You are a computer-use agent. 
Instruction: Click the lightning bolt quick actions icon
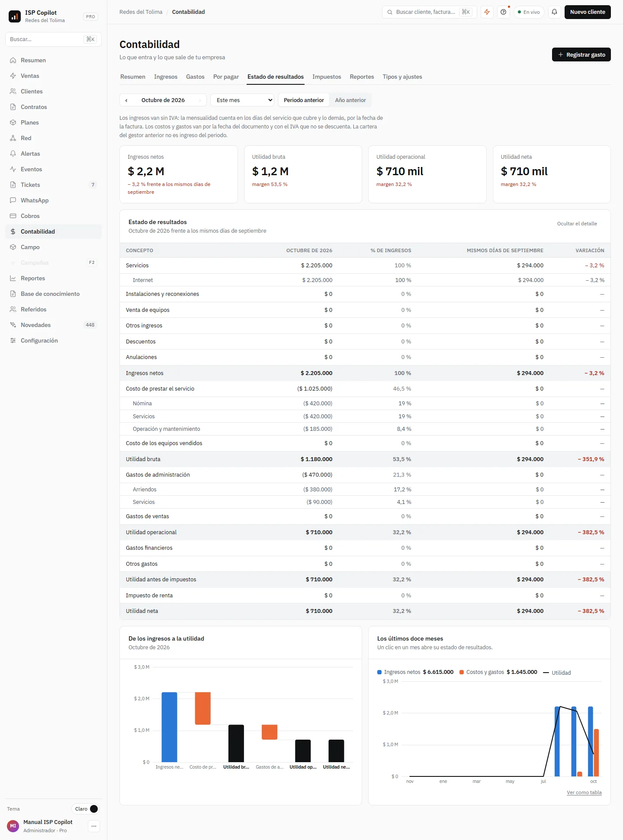487,12
